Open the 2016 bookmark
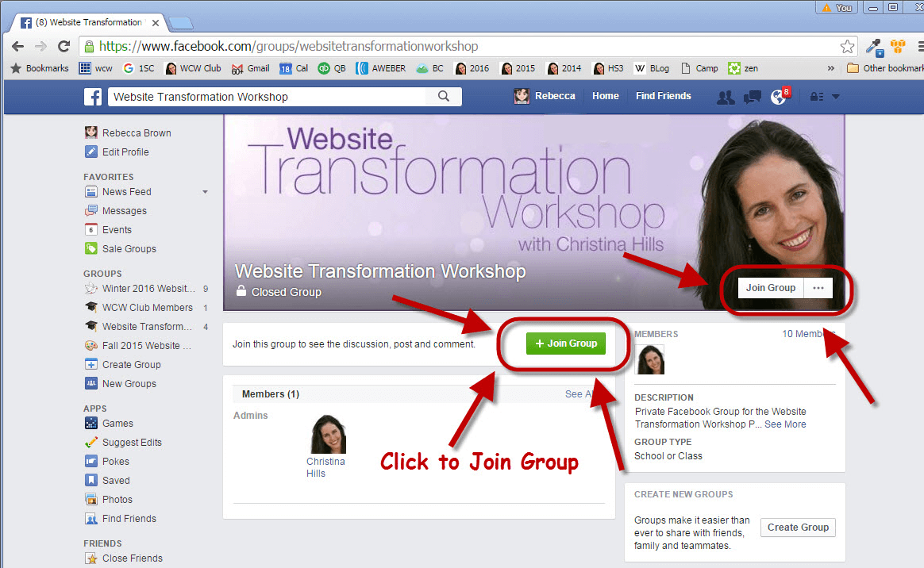 pyautogui.click(x=472, y=68)
